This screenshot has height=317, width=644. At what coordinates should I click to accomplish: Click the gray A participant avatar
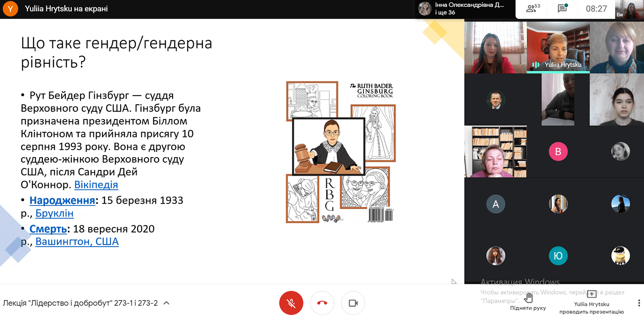coord(496,204)
